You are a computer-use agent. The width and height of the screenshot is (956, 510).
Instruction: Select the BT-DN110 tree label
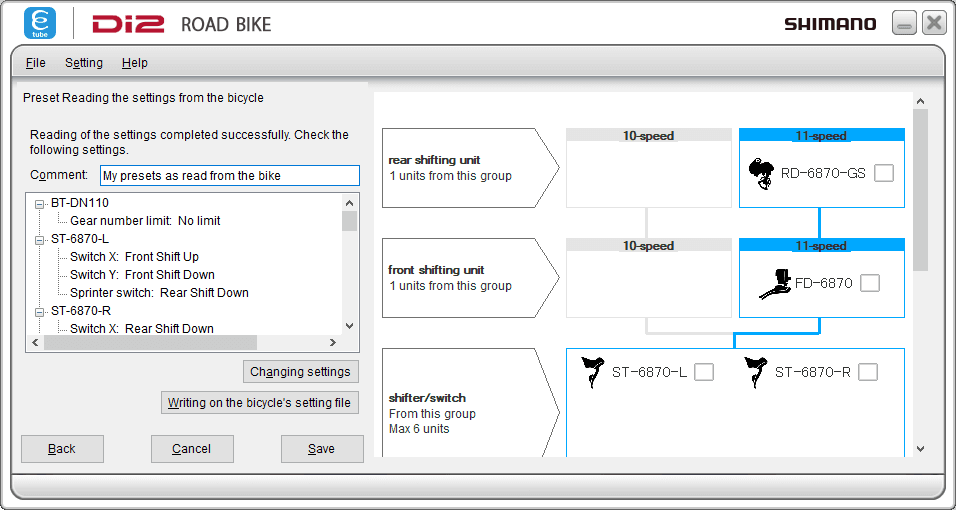[x=80, y=203]
